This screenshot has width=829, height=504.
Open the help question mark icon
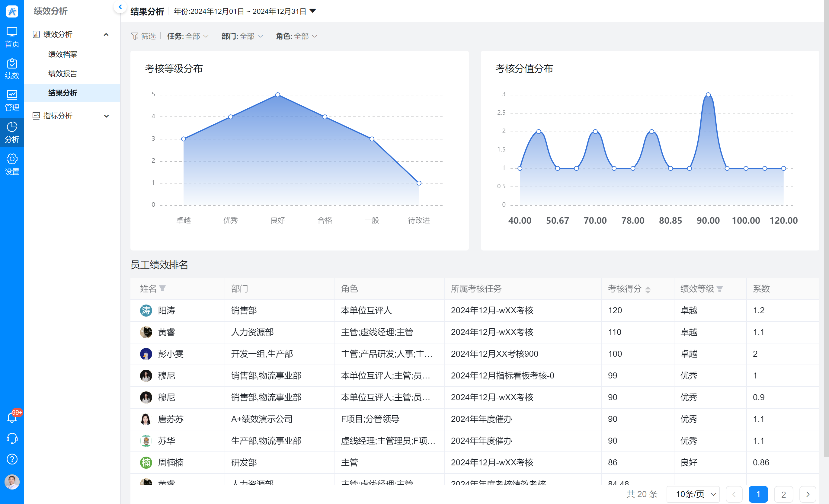(x=12, y=459)
